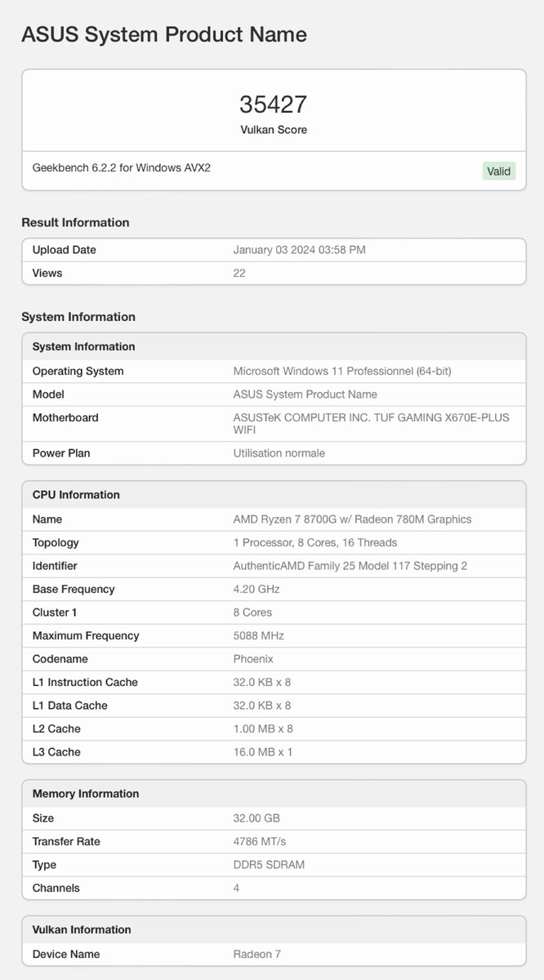
Task: Click the AuthenticAMD Identifier value
Action: [350, 566]
